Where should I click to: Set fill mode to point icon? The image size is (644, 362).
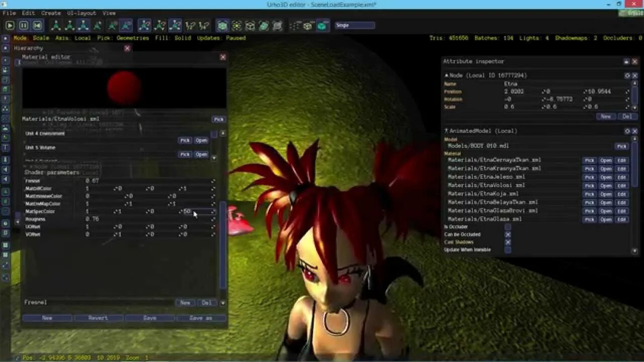(295, 25)
